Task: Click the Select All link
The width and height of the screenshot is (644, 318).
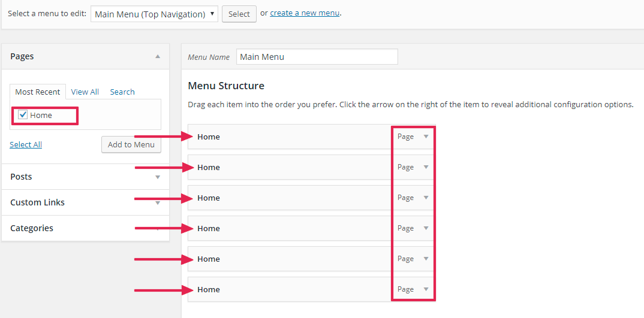Action: 26,144
